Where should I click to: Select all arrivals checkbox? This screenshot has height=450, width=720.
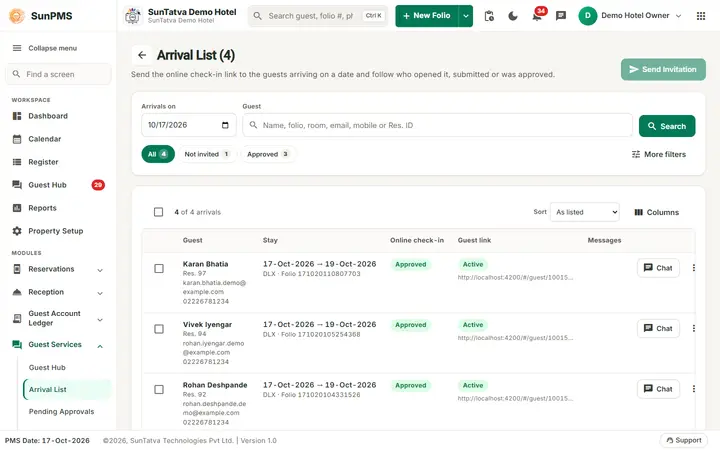(x=158, y=212)
